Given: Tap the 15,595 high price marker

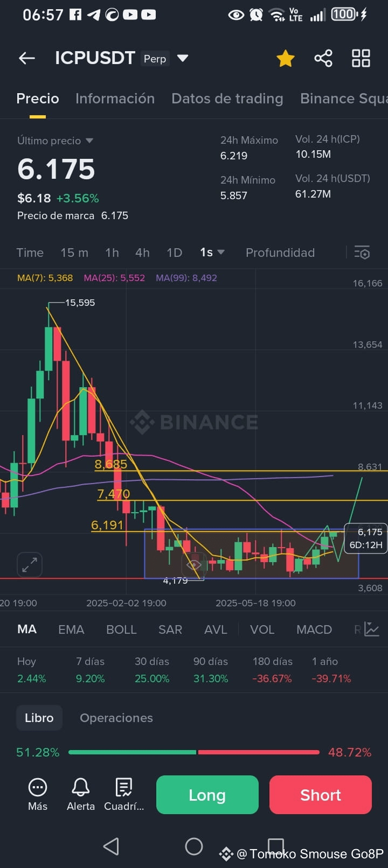Looking at the screenshot, I should 80,303.
